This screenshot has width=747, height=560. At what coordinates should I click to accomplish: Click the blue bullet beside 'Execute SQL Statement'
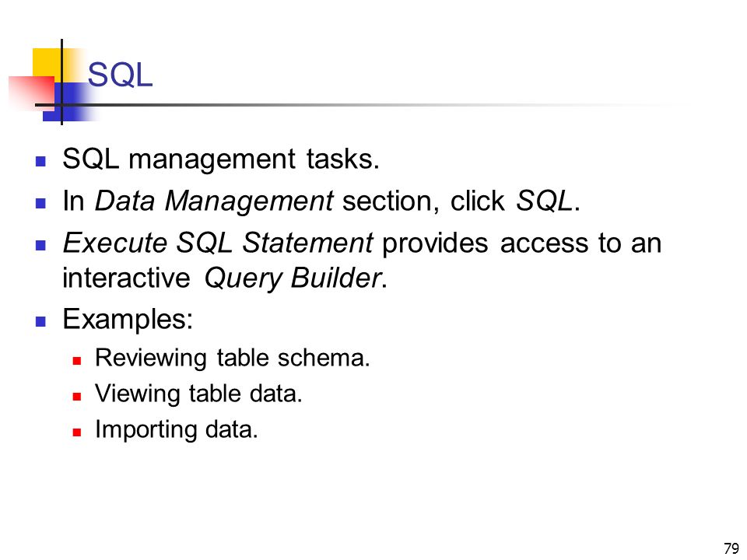tap(41, 246)
